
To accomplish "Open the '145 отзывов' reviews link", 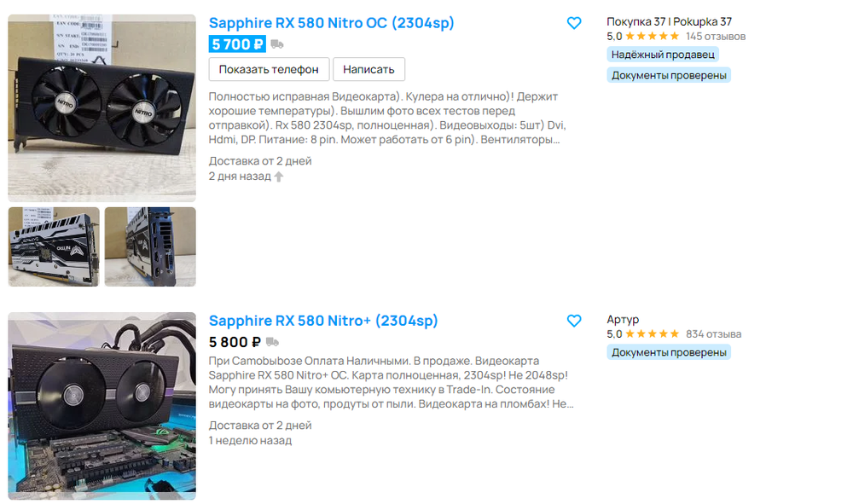I will [x=716, y=37].
